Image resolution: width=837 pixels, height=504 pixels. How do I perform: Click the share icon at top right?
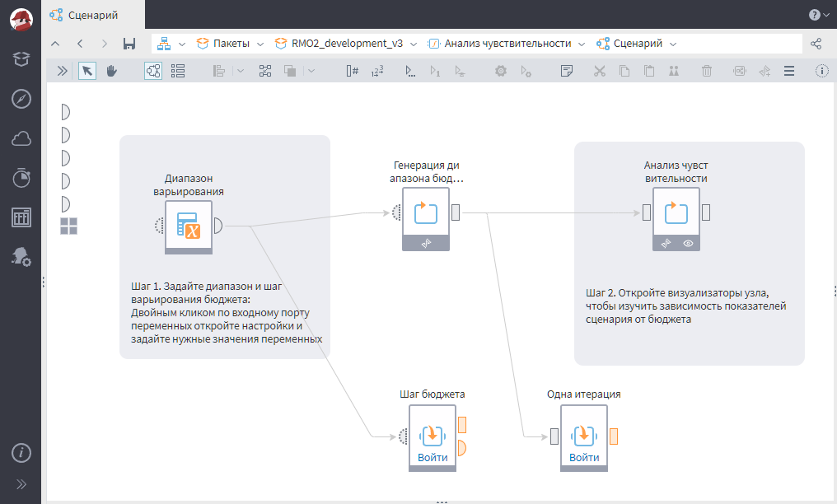816,44
